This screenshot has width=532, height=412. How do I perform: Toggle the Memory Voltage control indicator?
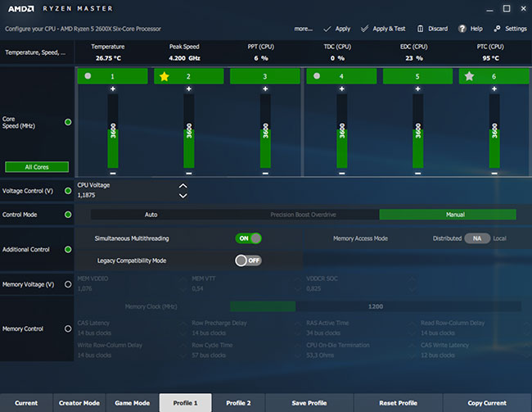tap(68, 284)
